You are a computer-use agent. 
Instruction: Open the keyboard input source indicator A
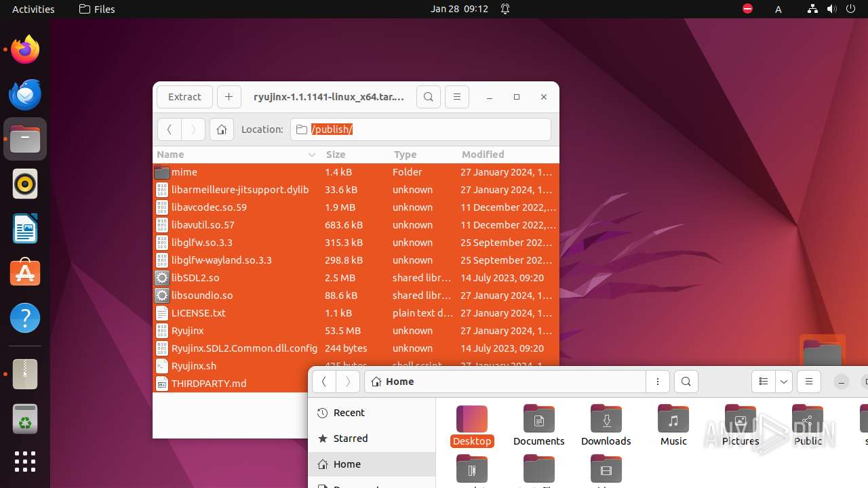click(778, 9)
